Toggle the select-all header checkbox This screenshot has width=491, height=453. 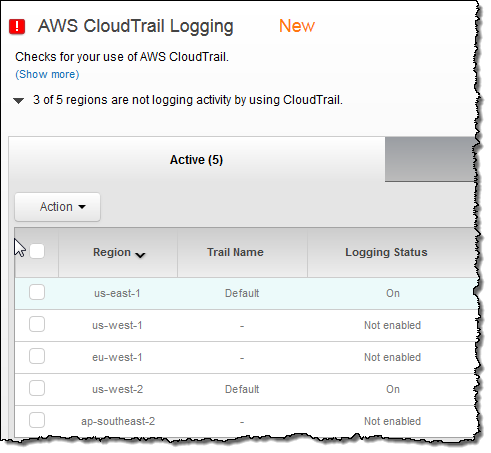[x=37, y=251]
